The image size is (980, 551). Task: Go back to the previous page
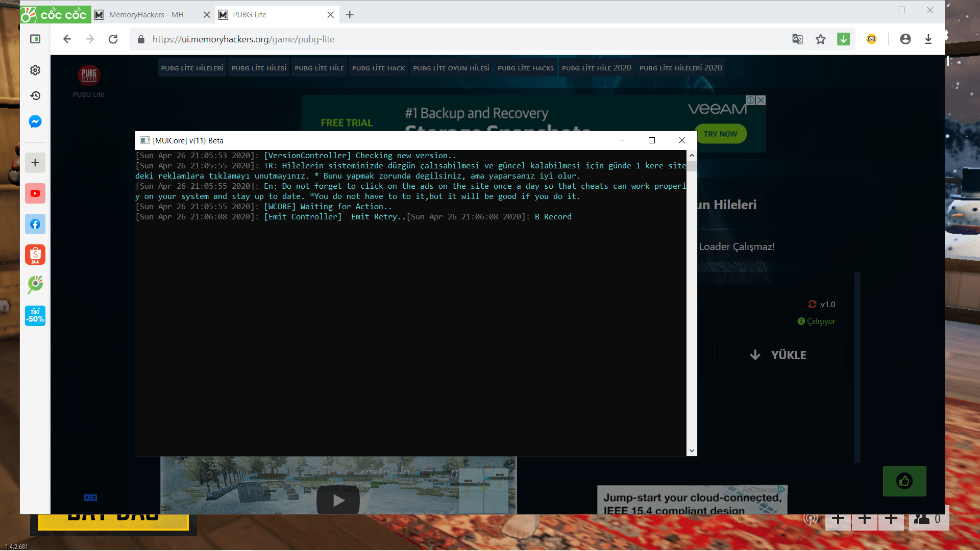(67, 39)
